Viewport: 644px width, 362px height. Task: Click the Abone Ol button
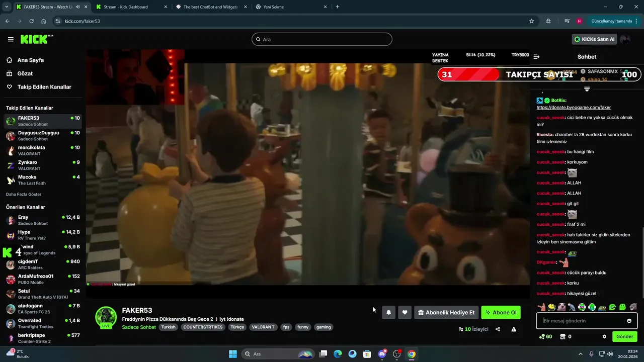[x=501, y=312]
